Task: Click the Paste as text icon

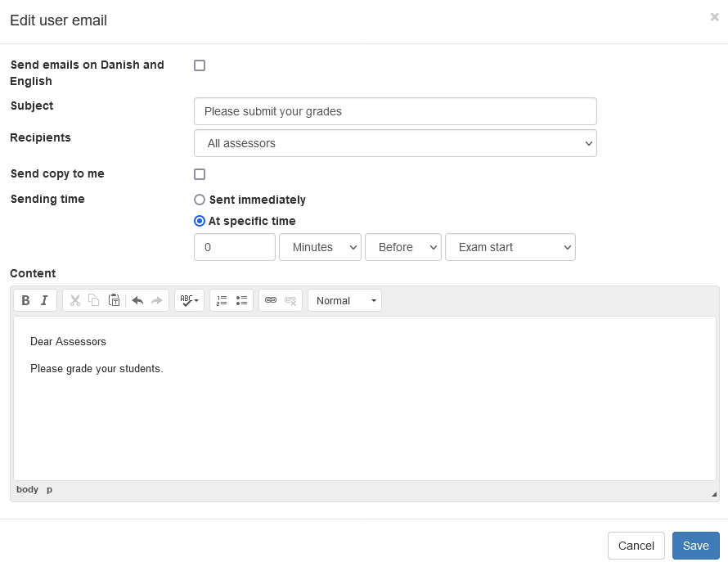Action: [x=115, y=300]
